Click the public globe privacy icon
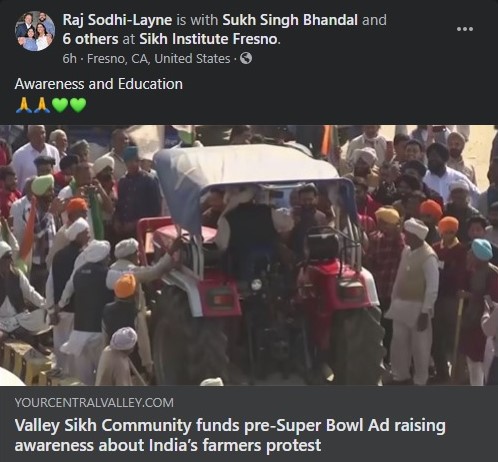498x462 pixels. coord(246,58)
